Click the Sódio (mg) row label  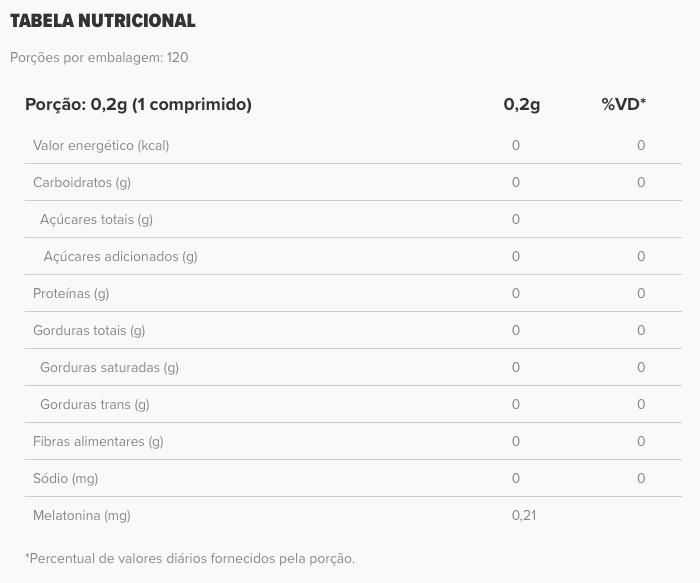click(x=66, y=478)
